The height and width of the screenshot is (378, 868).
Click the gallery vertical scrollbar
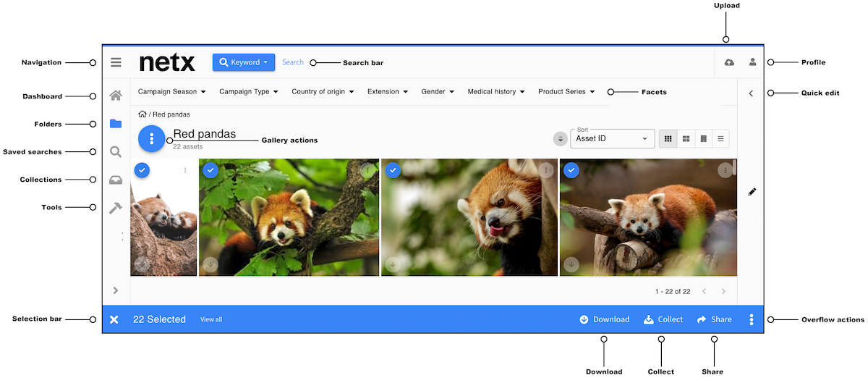point(734,168)
